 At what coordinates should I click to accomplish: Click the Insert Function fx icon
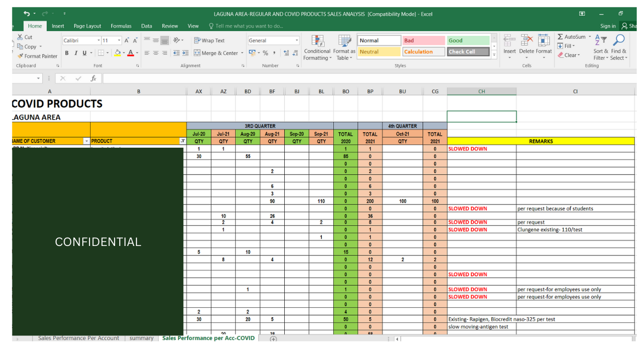94,79
